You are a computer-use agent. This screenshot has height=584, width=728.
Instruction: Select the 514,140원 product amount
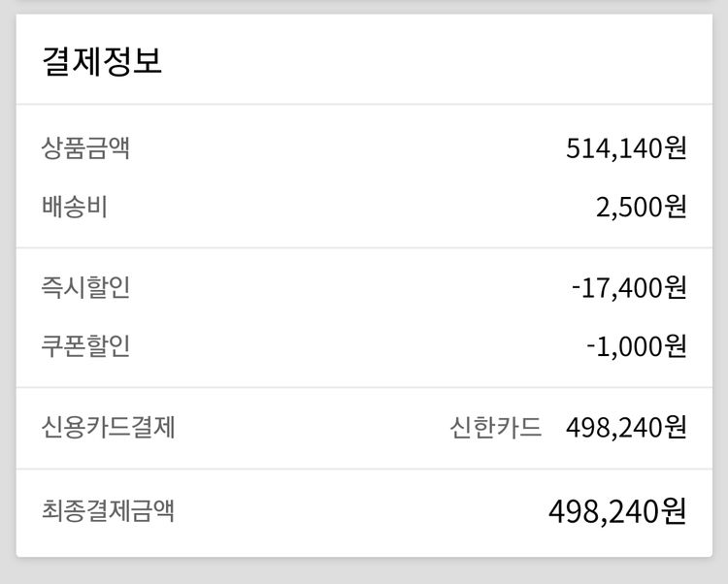[626, 148]
